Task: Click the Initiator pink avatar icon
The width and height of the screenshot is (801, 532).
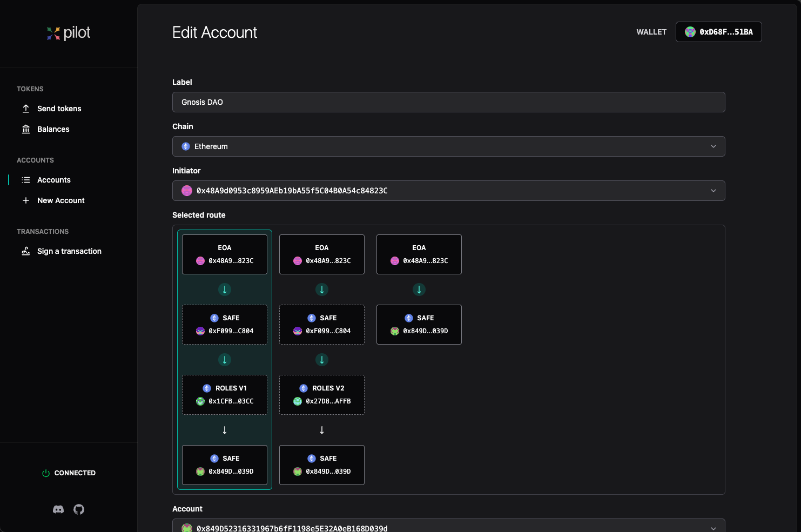Action: click(x=187, y=191)
